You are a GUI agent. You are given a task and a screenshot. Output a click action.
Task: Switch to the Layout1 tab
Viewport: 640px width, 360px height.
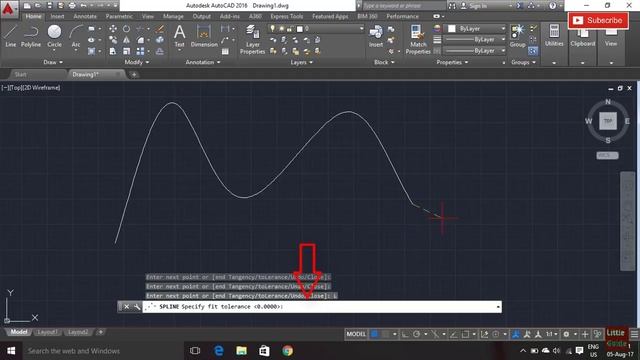pyautogui.click(x=47, y=332)
